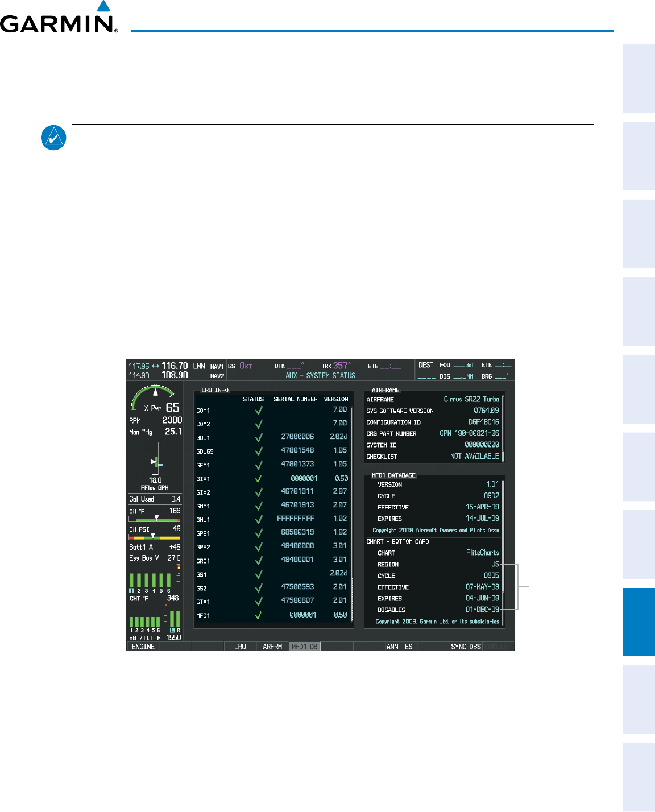Screen dimensions: 655x812
Task: Click the Garmin logo in the header
Action: pyautogui.click(x=59, y=17)
